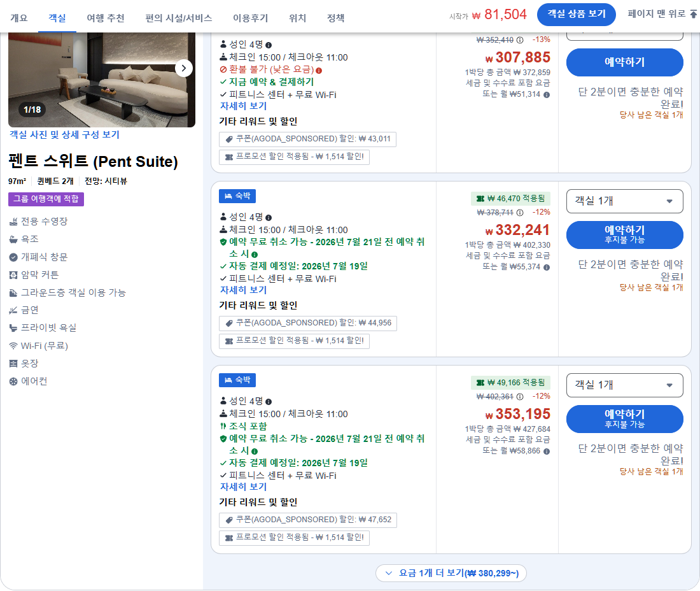This screenshot has width=700, height=591.
Task: Click 자동 결제 예정일 text in ₩332,241 offer
Action: pos(298,266)
